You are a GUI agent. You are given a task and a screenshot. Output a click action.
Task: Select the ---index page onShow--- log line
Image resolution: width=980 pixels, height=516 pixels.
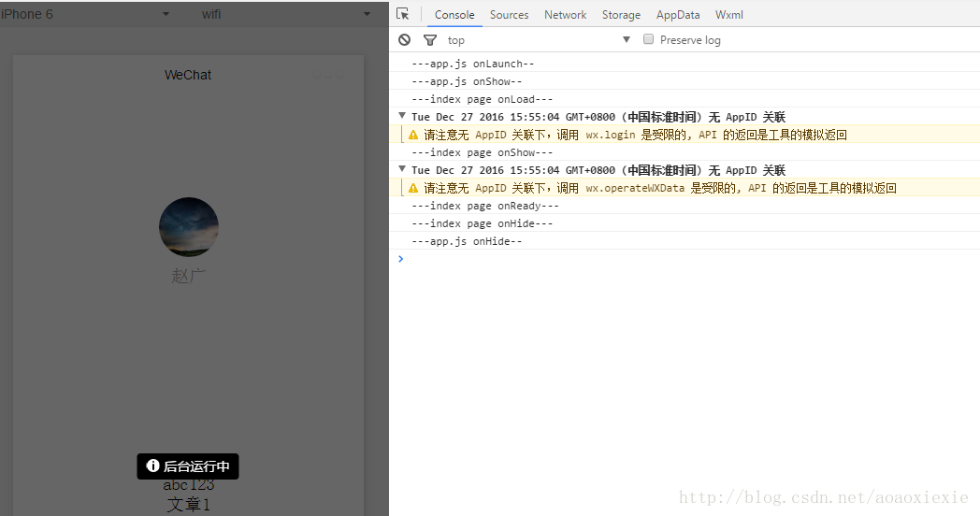pyautogui.click(x=482, y=152)
